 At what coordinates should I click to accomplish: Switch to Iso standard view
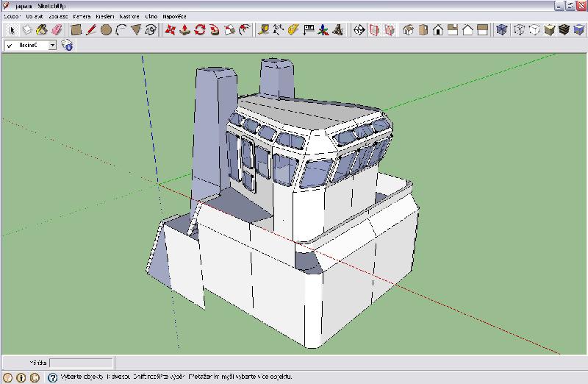[x=409, y=30]
